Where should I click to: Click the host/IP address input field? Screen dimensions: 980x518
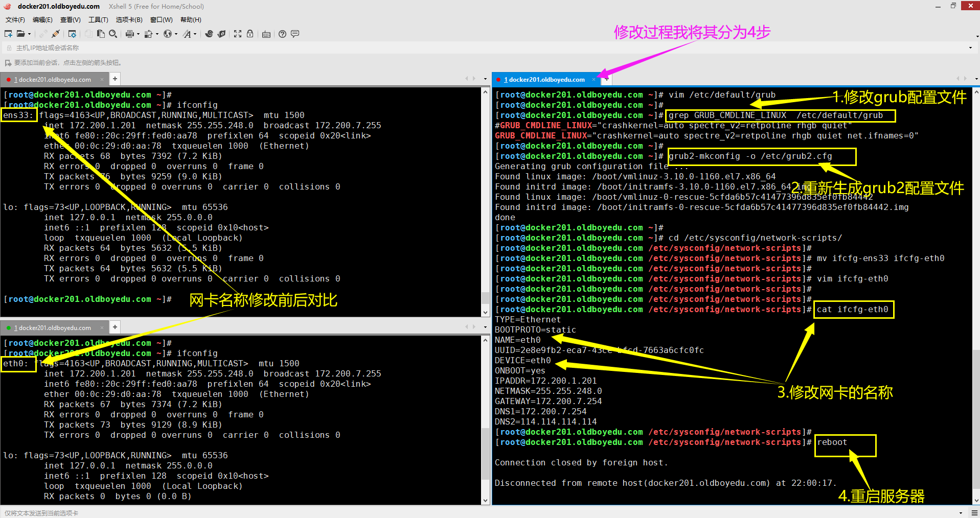460,48
